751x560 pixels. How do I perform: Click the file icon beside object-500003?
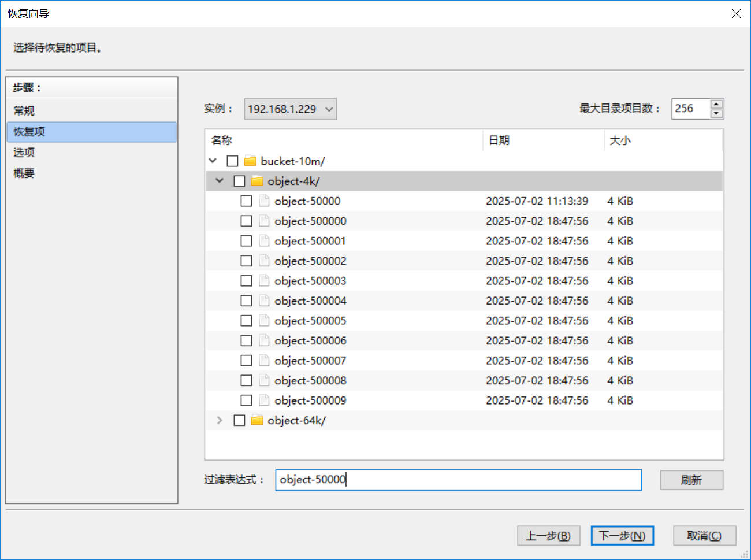[264, 281]
